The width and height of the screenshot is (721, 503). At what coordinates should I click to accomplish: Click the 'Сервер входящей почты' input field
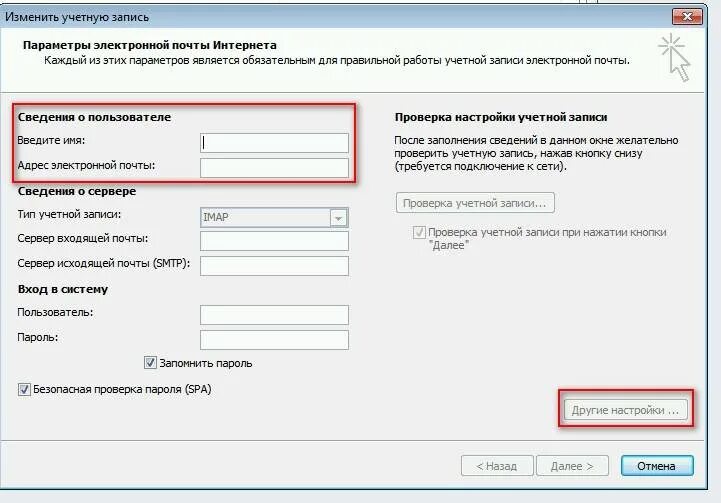[x=274, y=241]
